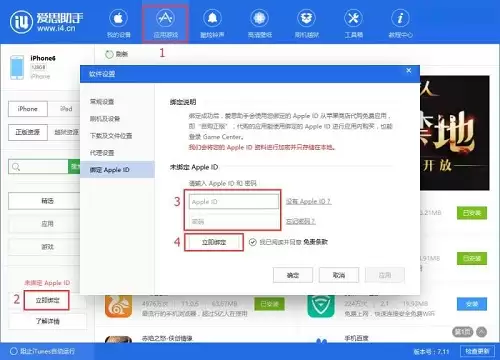Screen dimensions: 500x360
Task: Click the refresh (刷新) icon
Action: coord(109,54)
